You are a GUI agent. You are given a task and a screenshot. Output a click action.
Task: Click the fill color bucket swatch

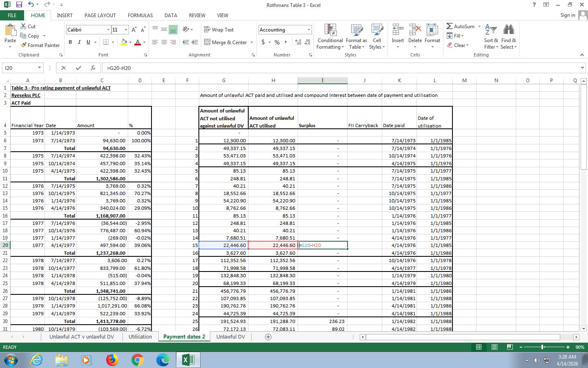click(x=123, y=42)
